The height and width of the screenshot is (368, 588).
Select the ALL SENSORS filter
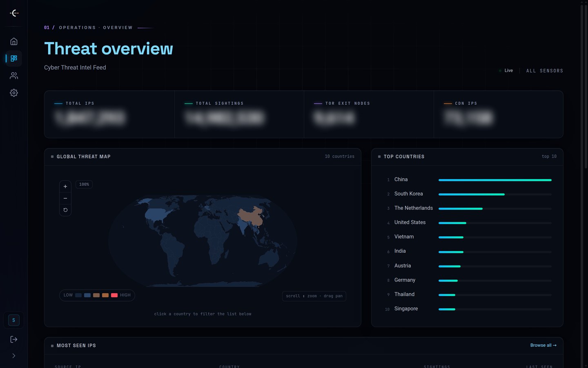point(545,71)
